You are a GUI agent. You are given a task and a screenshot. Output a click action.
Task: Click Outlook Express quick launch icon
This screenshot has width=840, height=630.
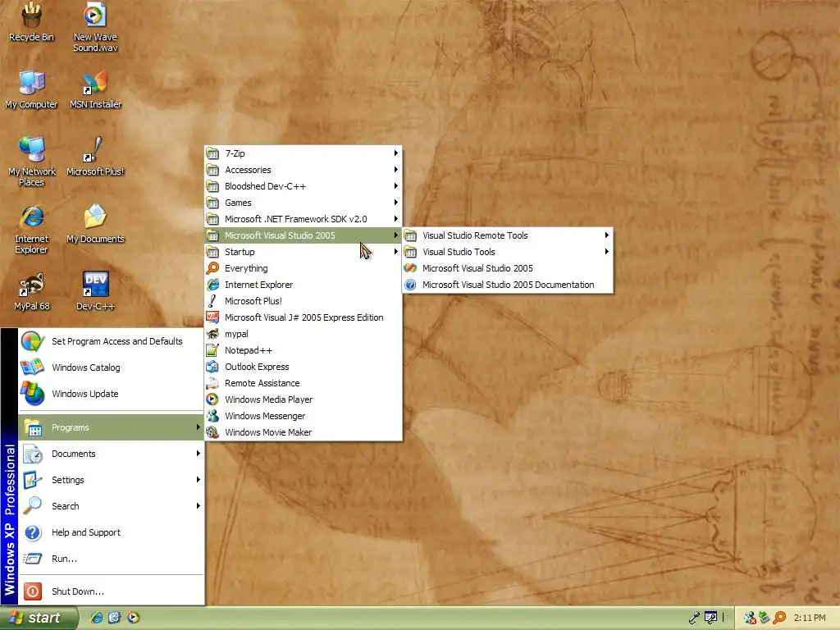tap(115, 618)
